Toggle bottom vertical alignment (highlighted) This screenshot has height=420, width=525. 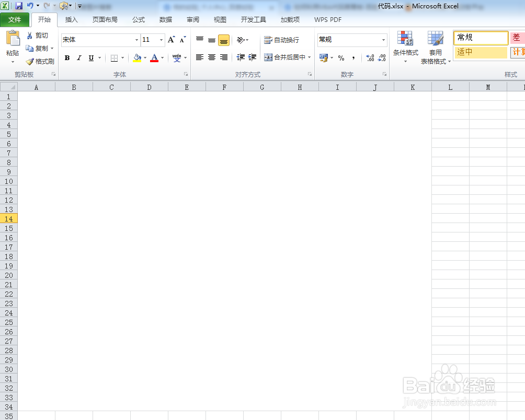coord(224,40)
